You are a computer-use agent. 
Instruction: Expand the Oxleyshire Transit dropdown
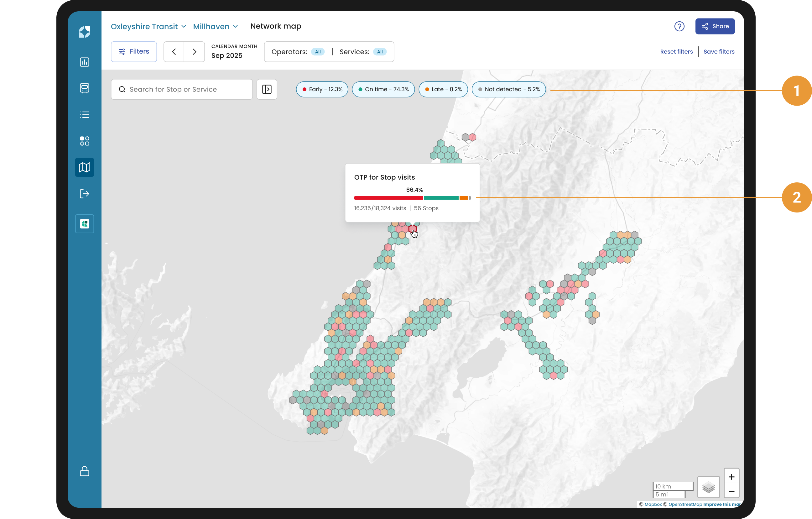click(148, 26)
